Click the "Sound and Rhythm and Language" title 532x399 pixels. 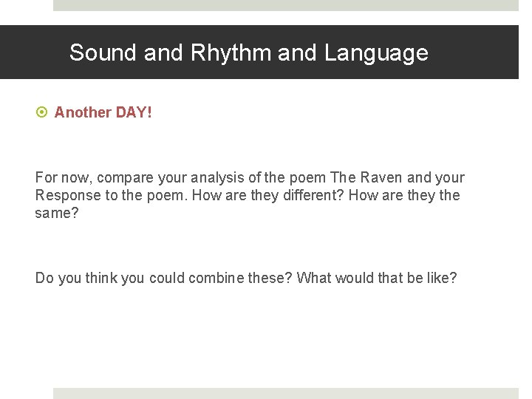click(x=248, y=52)
